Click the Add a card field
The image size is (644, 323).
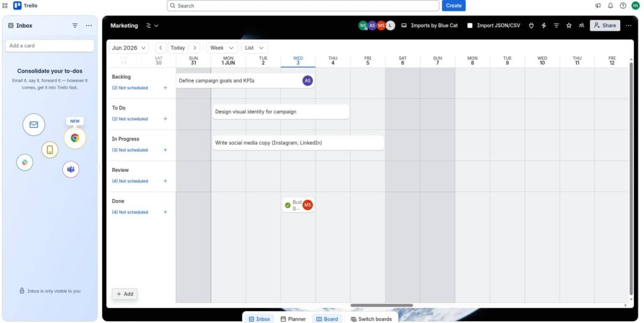(x=50, y=45)
